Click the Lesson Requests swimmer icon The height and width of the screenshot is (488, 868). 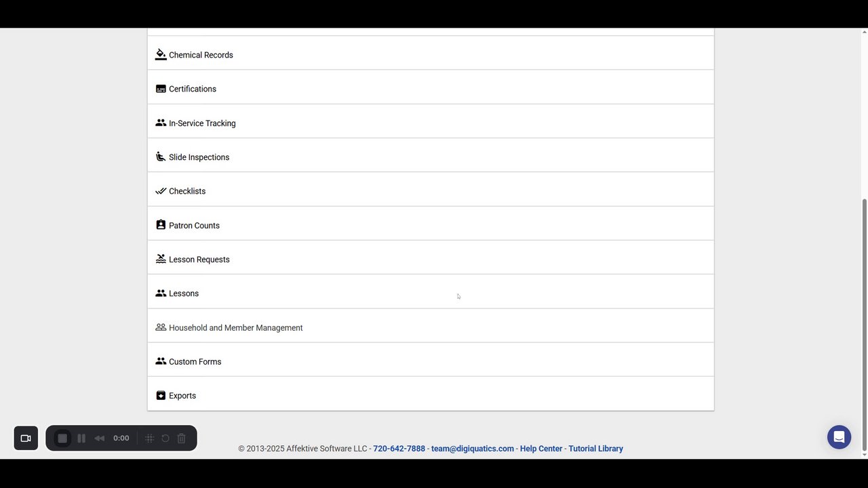[161, 259]
